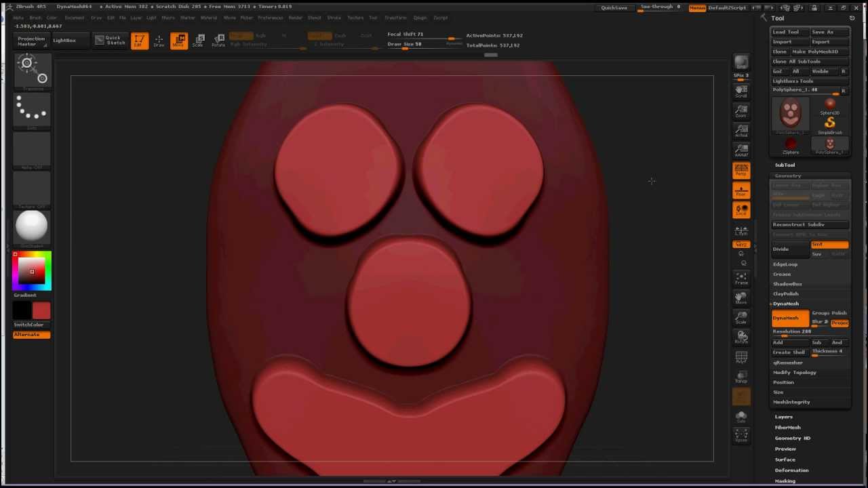Toggle PolyF polyframe display

[741, 357]
